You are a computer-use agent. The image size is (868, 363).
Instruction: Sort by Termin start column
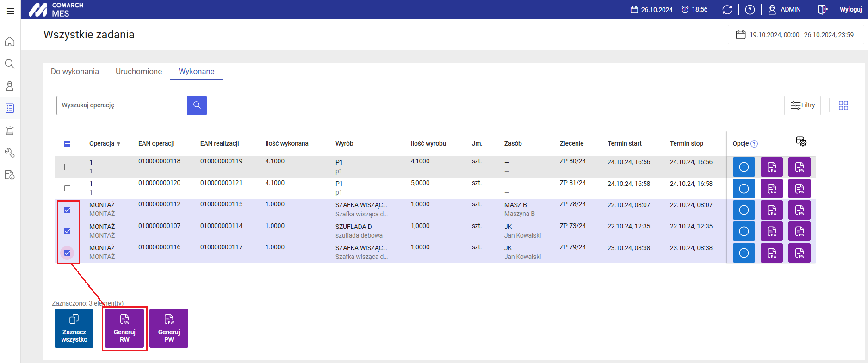pyautogui.click(x=625, y=143)
